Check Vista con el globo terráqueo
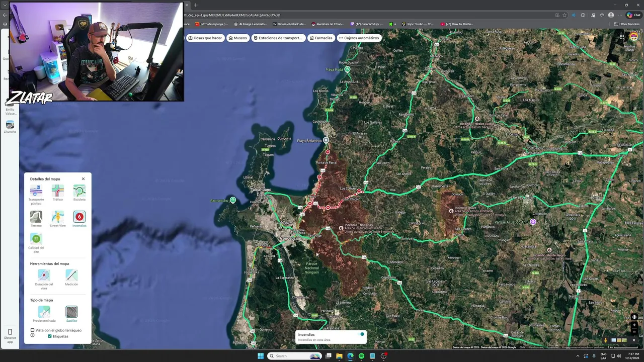 point(33,330)
